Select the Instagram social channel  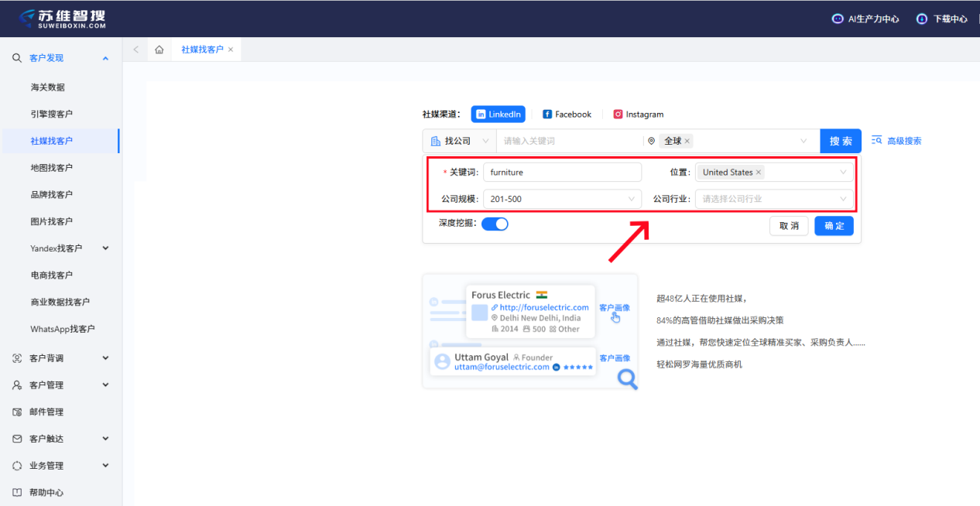tap(638, 115)
